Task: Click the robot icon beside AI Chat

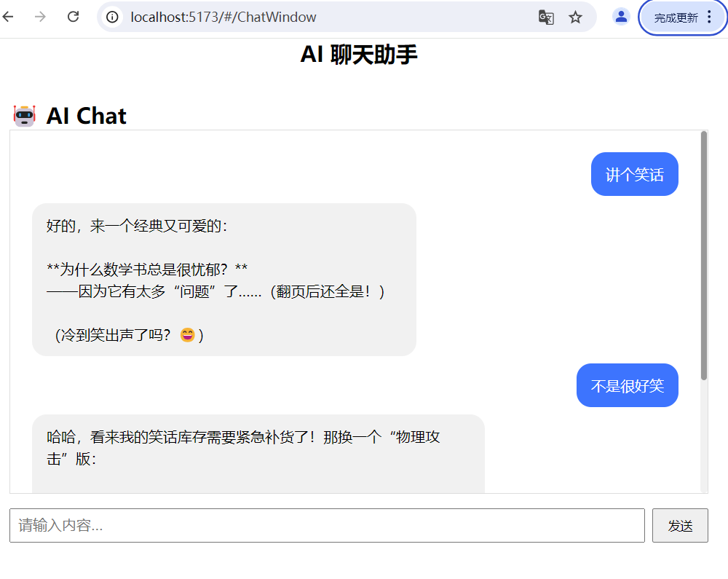Action: point(25,116)
